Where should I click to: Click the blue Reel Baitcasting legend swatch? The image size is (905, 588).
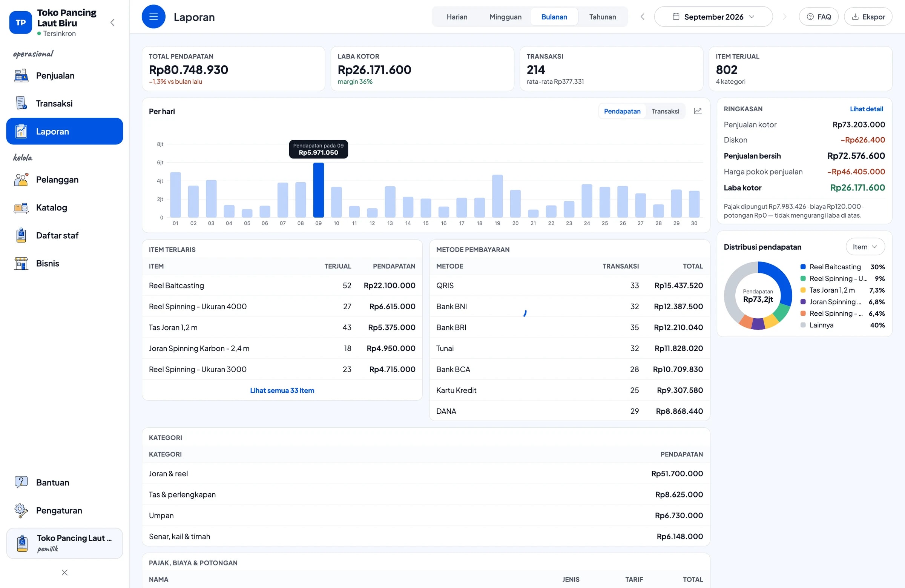pyautogui.click(x=803, y=267)
